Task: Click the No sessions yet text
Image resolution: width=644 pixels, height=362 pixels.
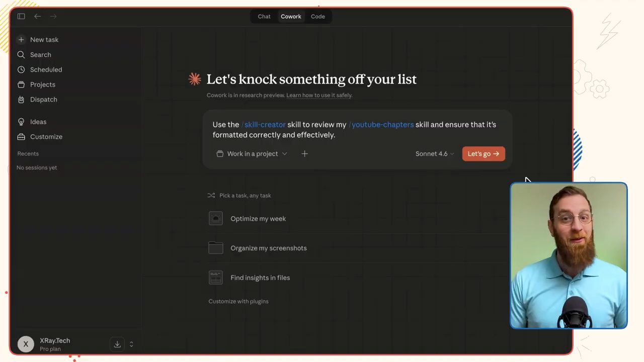Action: 37,168
